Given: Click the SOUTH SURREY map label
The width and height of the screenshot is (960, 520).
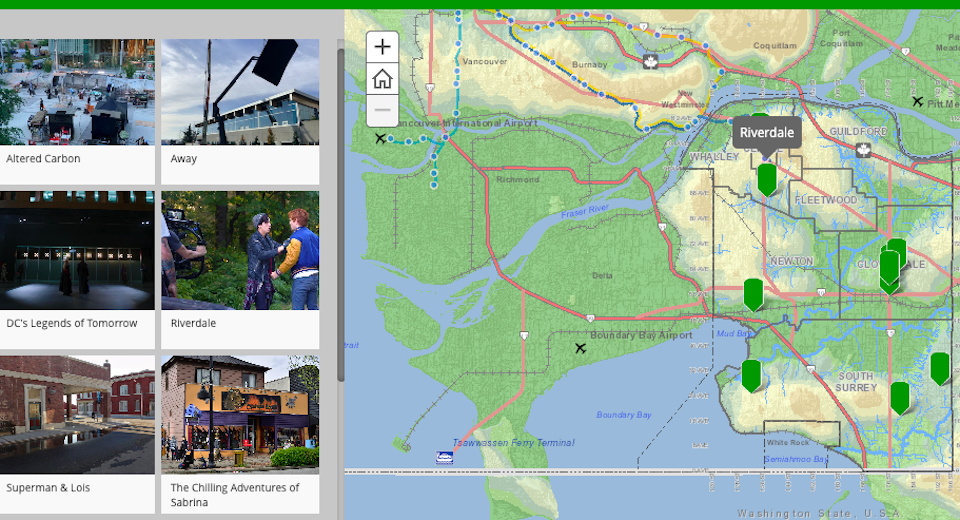Looking at the screenshot, I should [856, 382].
